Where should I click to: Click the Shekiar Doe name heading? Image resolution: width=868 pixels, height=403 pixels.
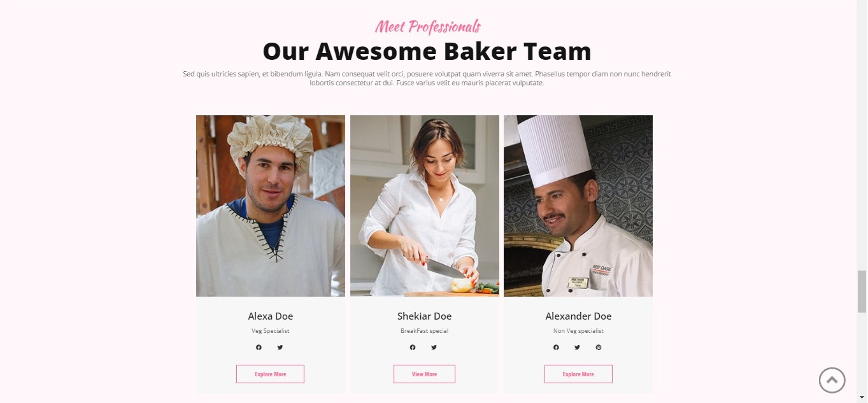[x=424, y=316]
